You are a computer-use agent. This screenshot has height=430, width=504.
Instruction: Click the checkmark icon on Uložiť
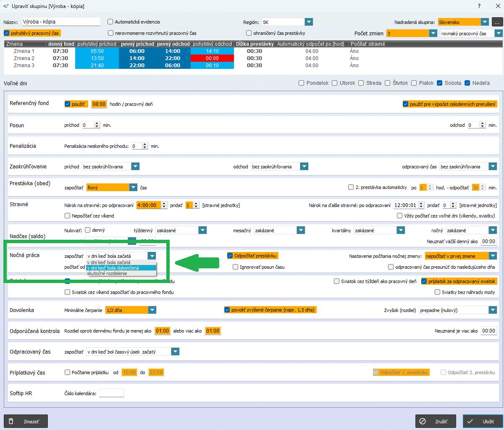470,421
